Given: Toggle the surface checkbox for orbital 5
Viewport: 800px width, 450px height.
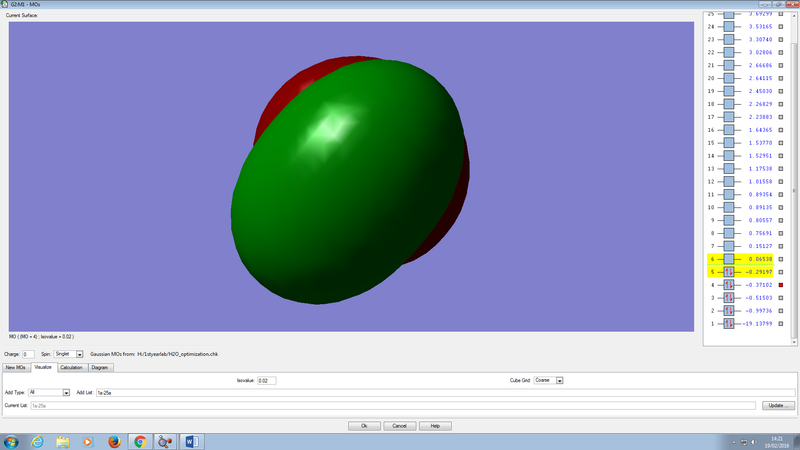Looking at the screenshot, I should (781, 271).
